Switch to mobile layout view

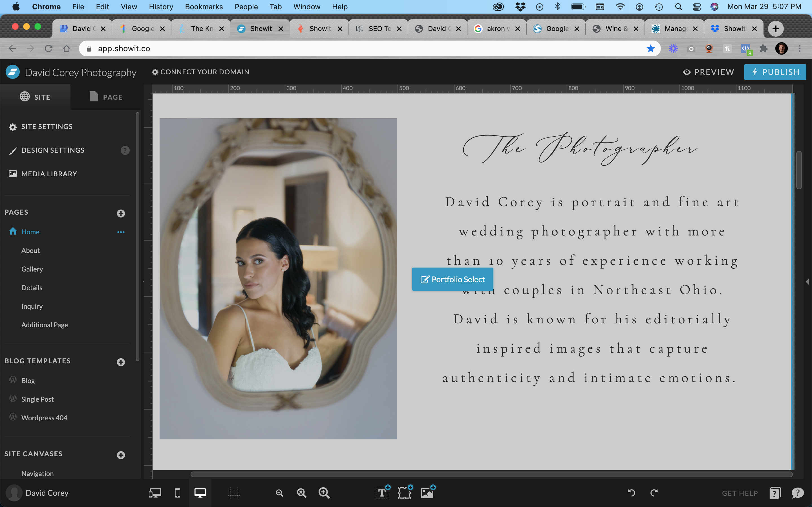click(x=178, y=493)
